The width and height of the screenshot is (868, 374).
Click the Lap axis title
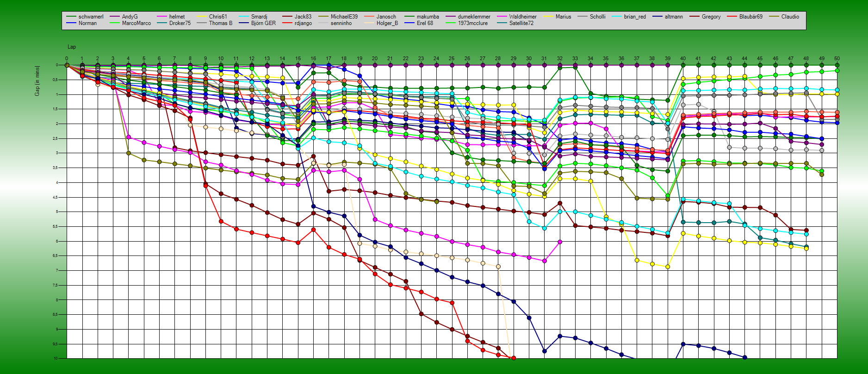pos(72,47)
